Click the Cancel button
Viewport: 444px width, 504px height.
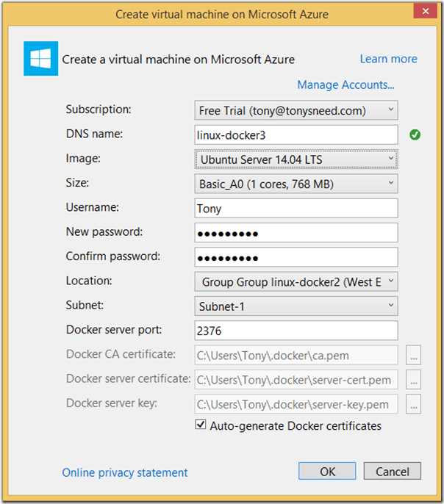tap(393, 471)
